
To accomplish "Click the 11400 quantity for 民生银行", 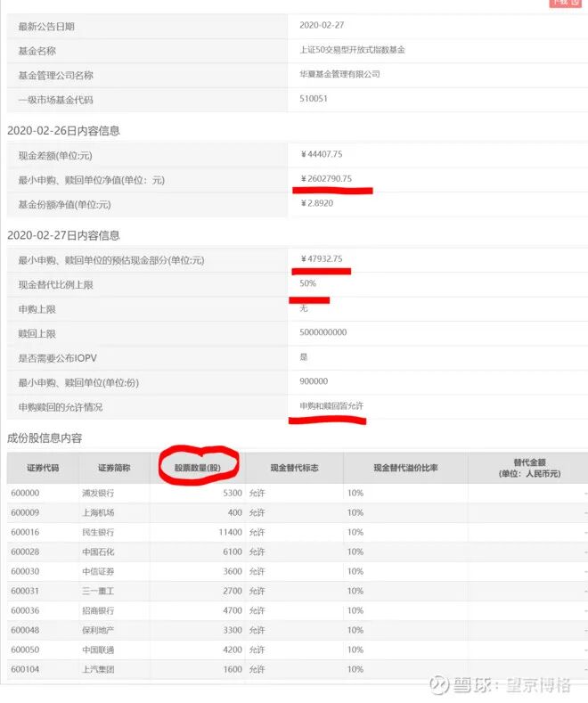I will click(x=231, y=532).
